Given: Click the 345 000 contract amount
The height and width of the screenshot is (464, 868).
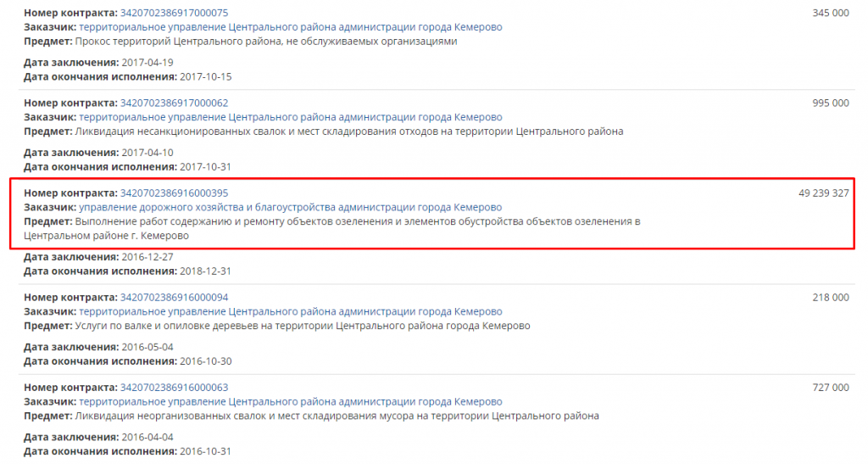Looking at the screenshot, I should [x=830, y=14].
